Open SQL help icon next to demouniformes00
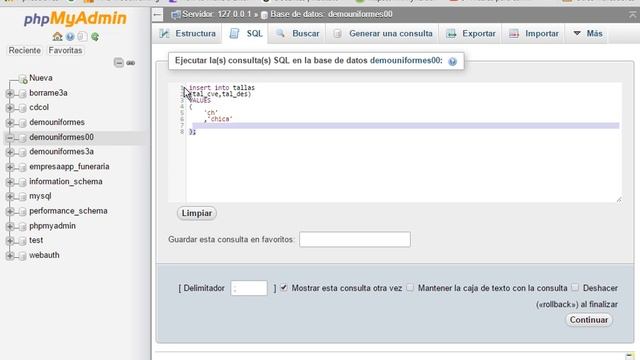 pos(452,62)
